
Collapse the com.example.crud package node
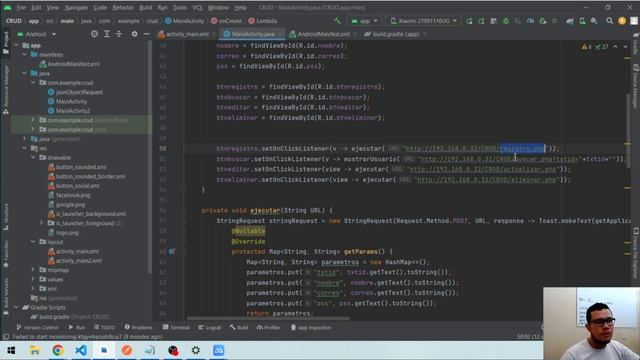[33, 82]
